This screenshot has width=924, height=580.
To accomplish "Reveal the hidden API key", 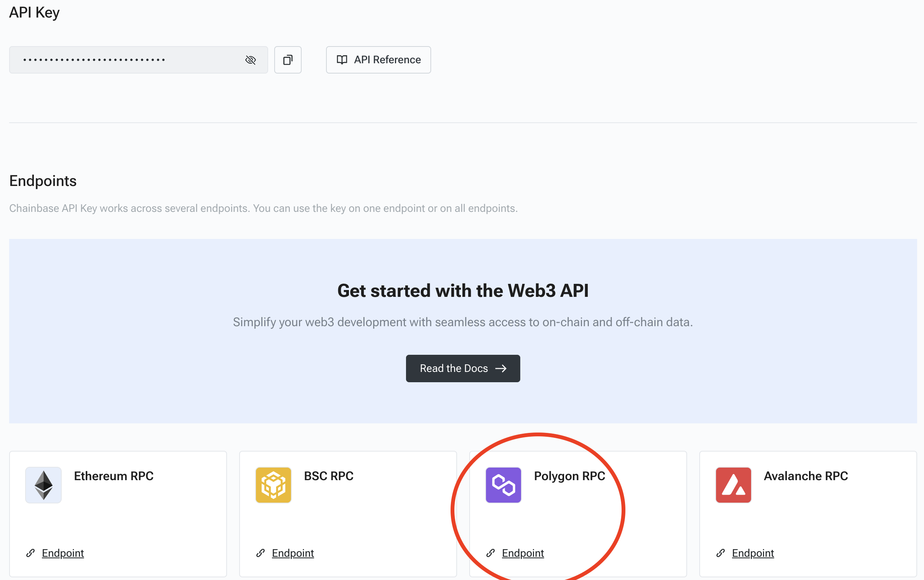I will (250, 59).
